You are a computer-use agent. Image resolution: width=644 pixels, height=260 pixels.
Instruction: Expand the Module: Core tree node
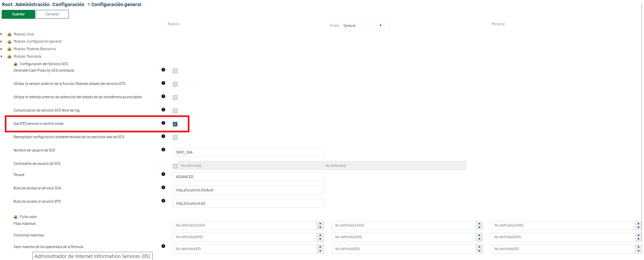click(x=1, y=34)
